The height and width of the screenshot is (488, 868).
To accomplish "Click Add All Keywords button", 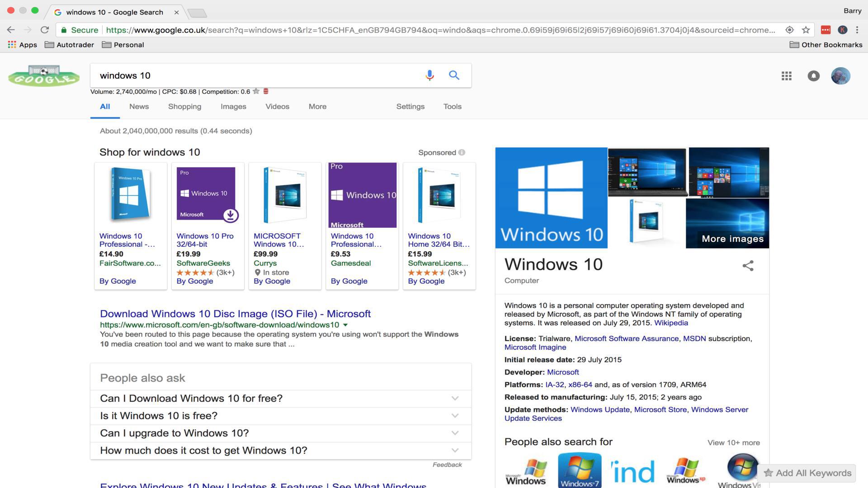I will click(807, 473).
